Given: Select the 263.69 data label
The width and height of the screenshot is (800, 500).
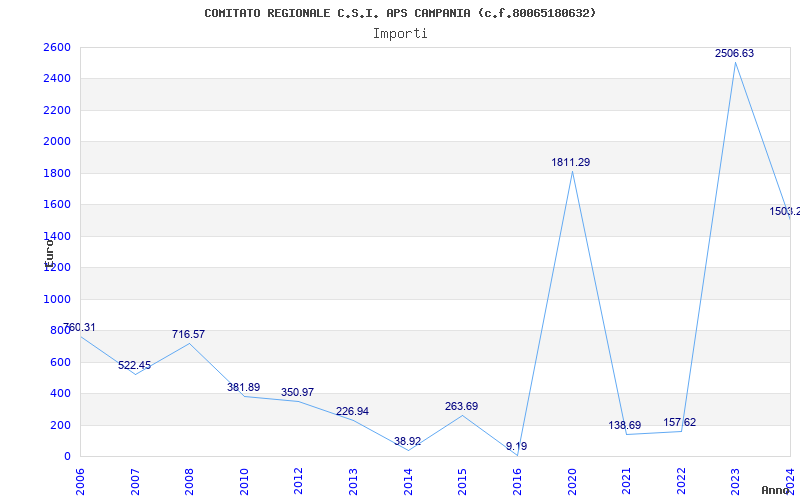Looking at the screenshot, I should point(461,406).
